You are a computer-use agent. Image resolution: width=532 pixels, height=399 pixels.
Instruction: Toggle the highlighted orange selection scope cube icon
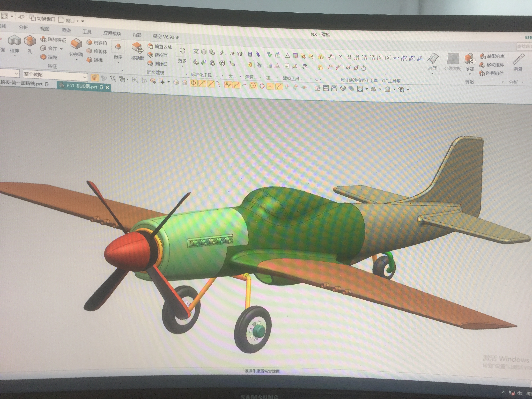click(x=95, y=77)
